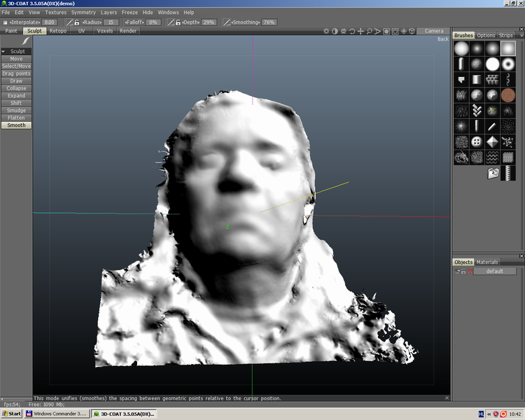Open the Camera dropdown
525x420 pixels.
(x=434, y=31)
